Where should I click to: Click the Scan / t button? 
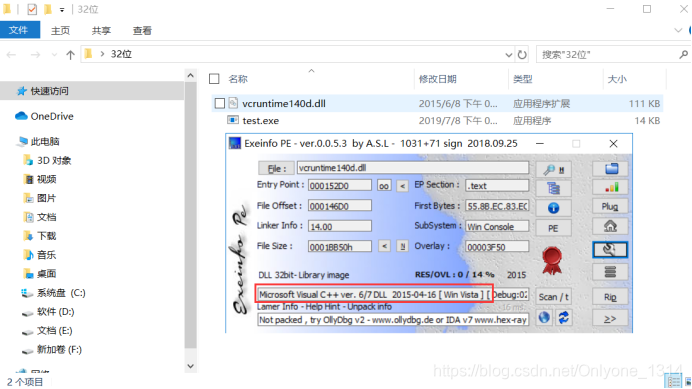click(553, 297)
